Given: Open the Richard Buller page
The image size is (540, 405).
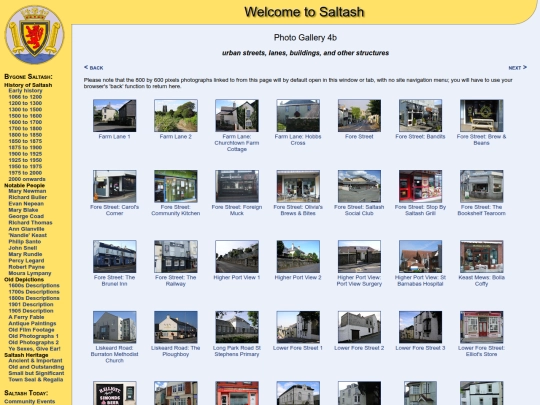Looking at the screenshot, I should click(28, 197).
